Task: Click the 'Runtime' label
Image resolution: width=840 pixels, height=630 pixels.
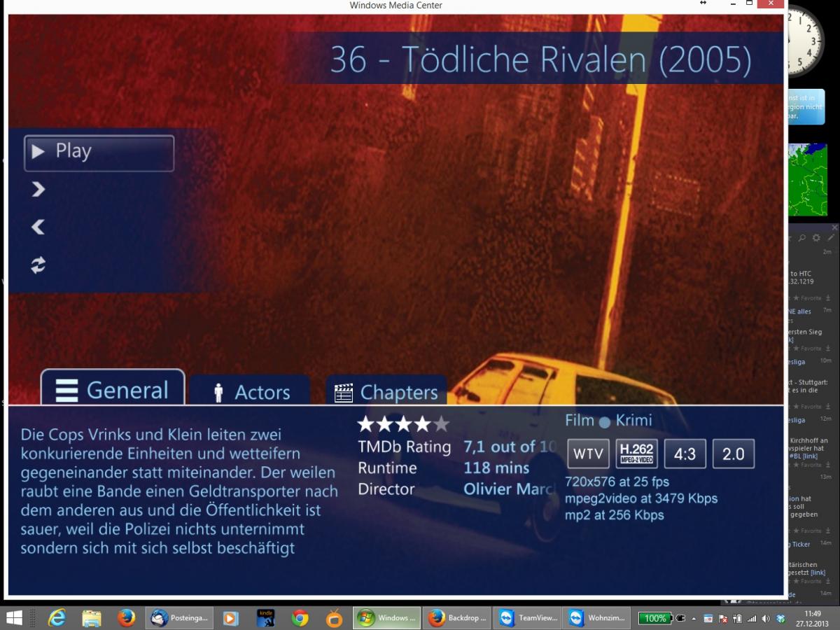Action: 387,468
